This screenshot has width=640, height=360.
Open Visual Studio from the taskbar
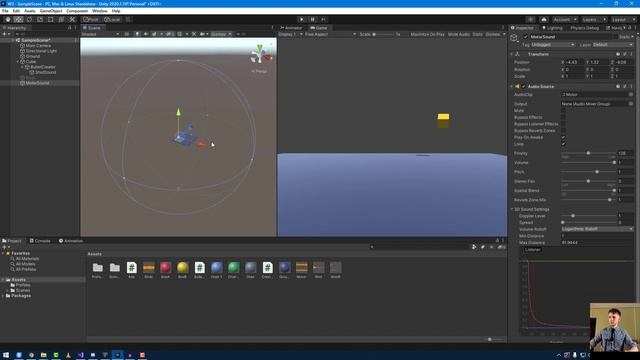click(x=80, y=355)
